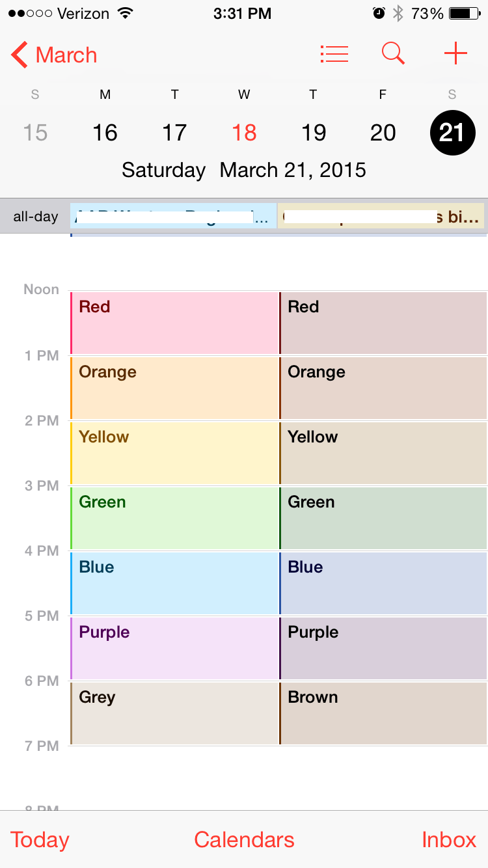Open the first all-day event

(173, 217)
